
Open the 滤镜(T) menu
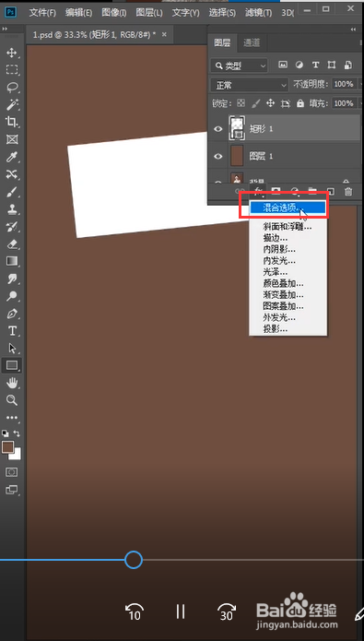(259, 13)
